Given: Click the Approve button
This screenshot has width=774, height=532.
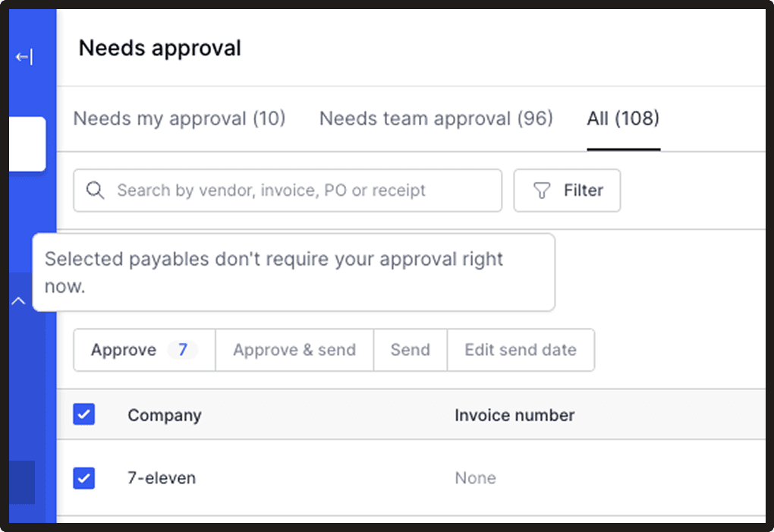Looking at the screenshot, I should pos(123,350).
